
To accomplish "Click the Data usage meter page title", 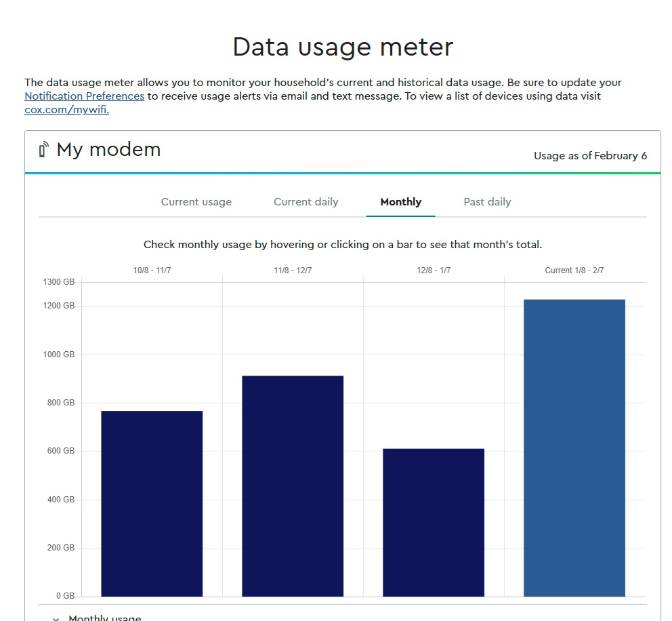I will [343, 47].
